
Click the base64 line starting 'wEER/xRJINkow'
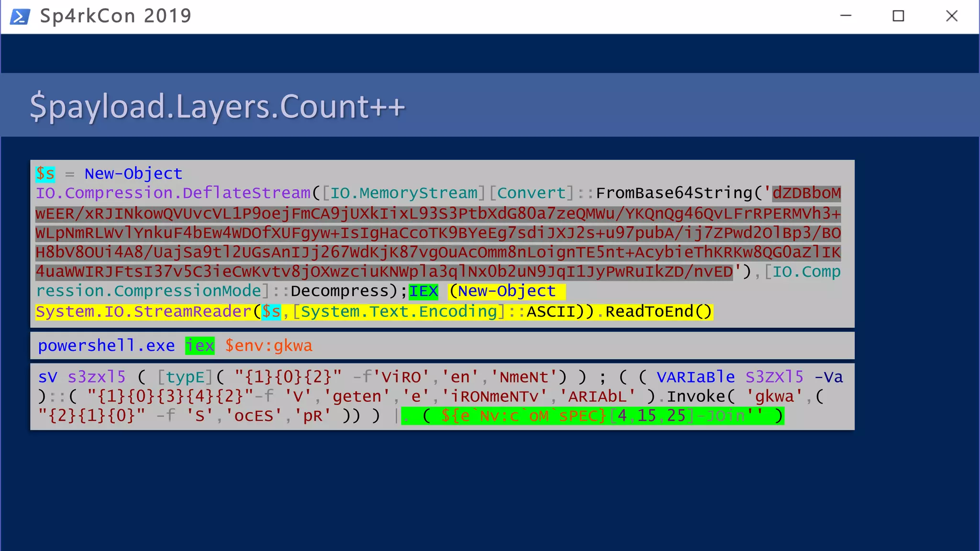click(x=438, y=213)
